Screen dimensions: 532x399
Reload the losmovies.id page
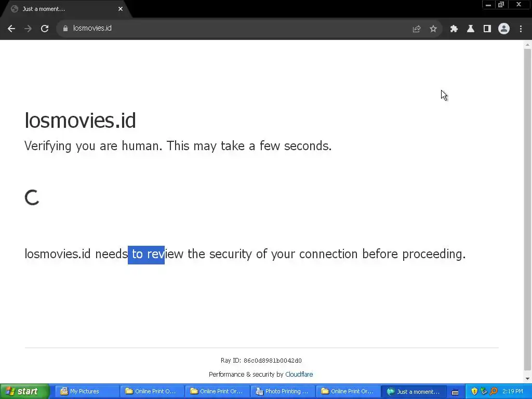(45, 29)
